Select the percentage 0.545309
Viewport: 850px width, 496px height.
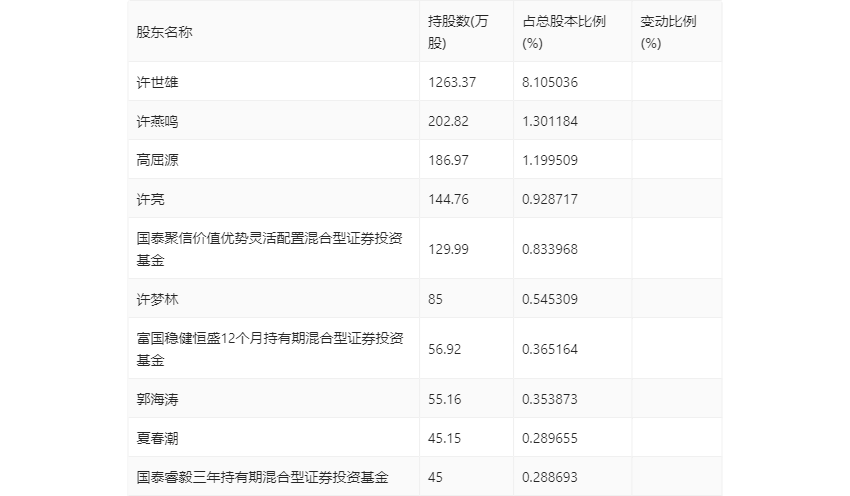tap(550, 299)
